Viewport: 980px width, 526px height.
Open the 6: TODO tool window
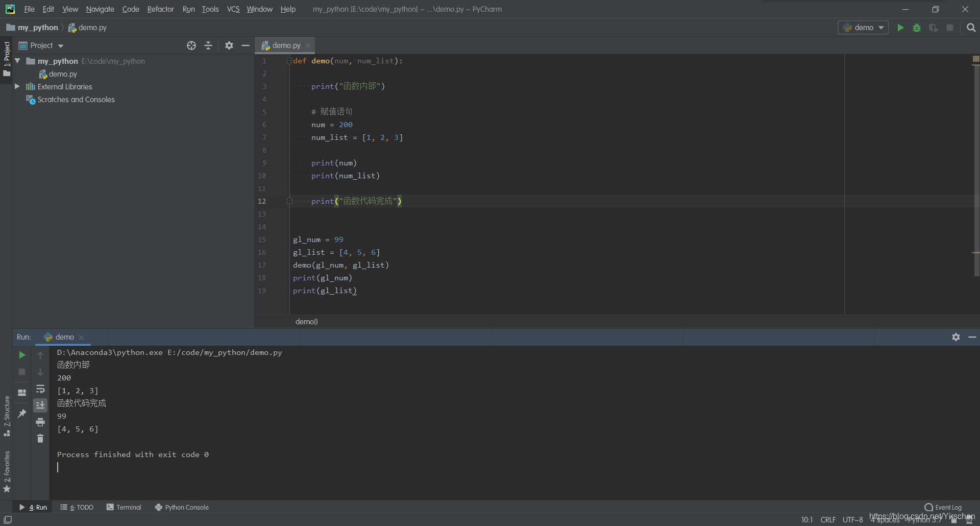(77, 507)
